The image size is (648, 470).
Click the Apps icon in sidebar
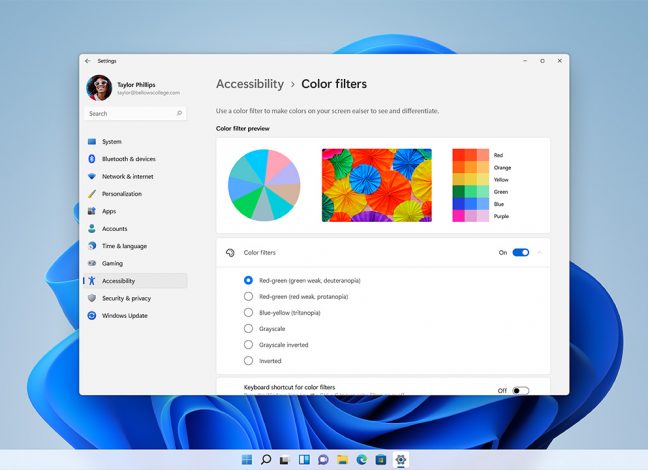coord(92,211)
